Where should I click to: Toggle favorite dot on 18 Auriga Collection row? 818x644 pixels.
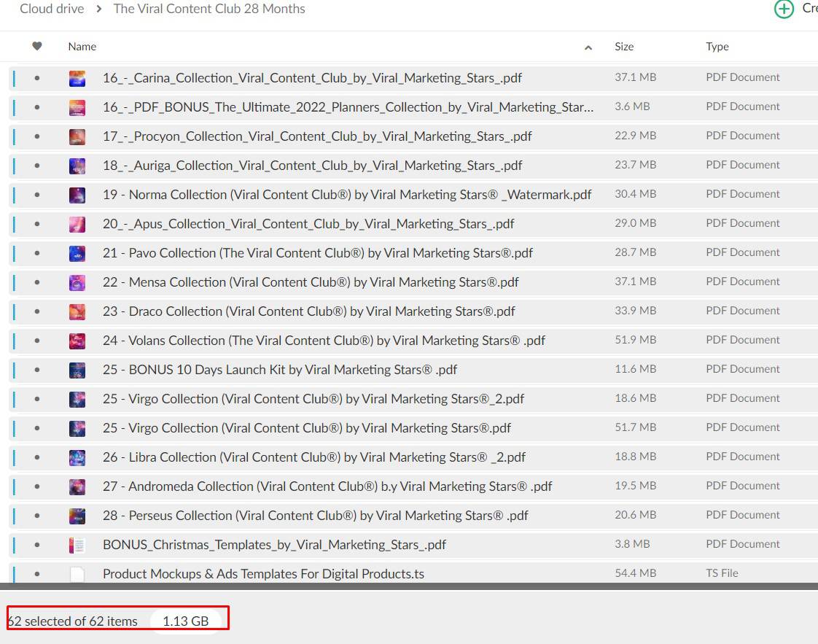37,166
